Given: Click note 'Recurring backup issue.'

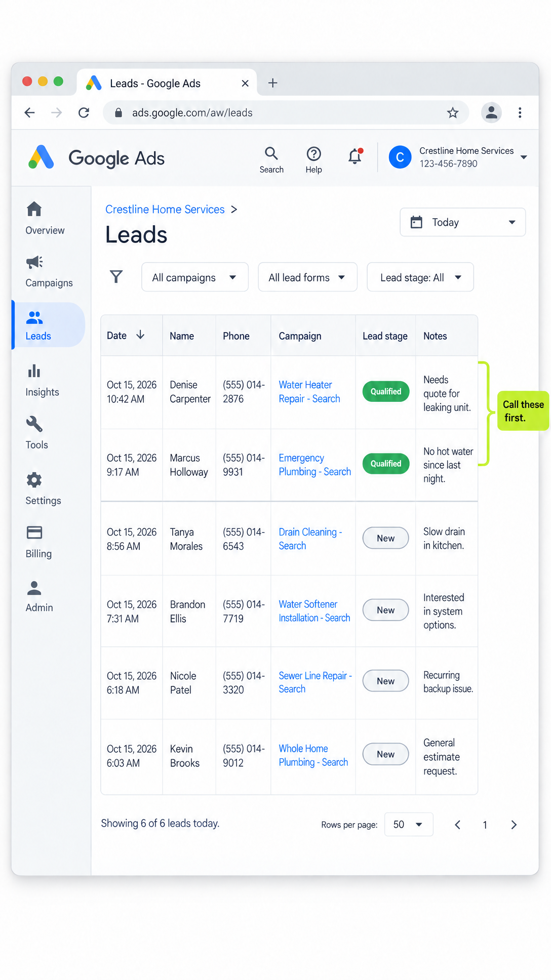Looking at the screenshot, I should (448, 682).
